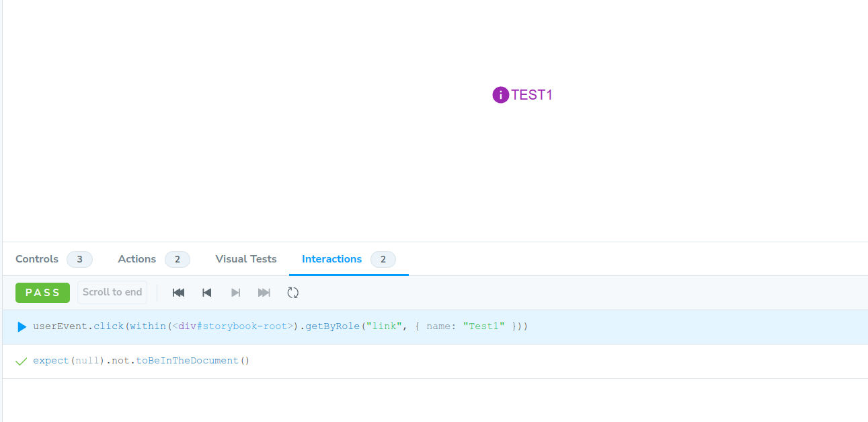Step forward to next interaction
The image size is (868, 422).
click(x=235, y=293)
